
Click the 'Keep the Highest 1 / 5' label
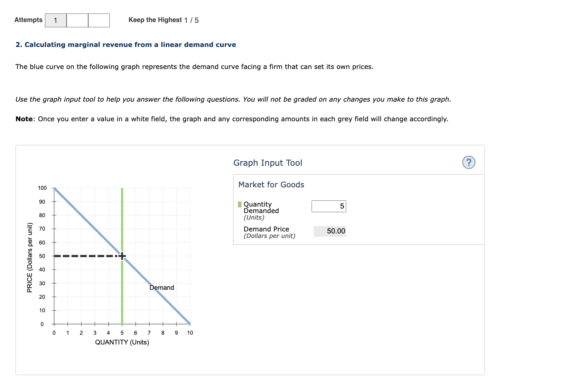coord(163,20)
